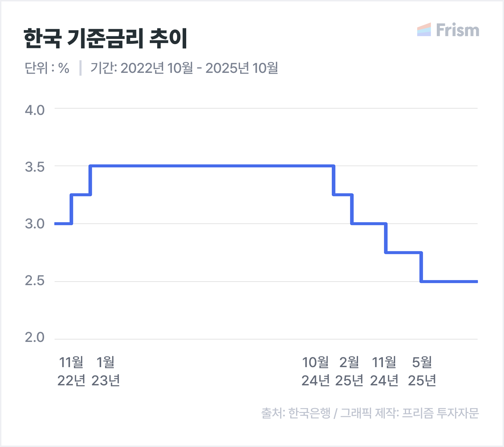This screenshot has height=447, width=504.
Task: Click the 기간 2022년 10월 - 2025년 10월 label
Action: point(184,68)
